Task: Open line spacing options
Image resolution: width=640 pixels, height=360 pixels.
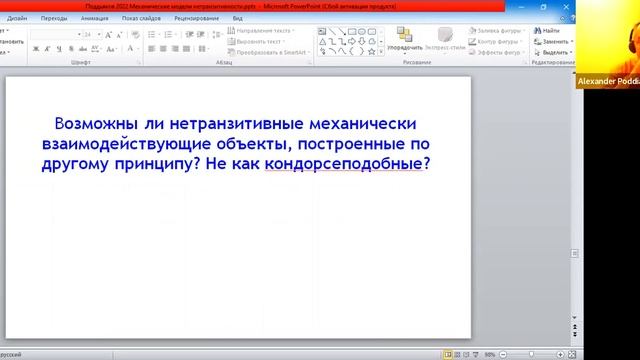Action: 218,35
